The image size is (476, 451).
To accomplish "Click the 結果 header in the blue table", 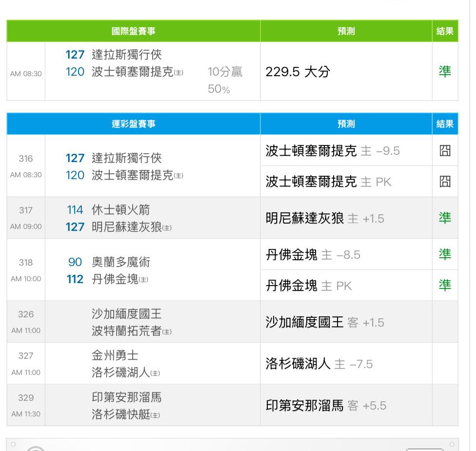I will pyautogui.click(x=445, y=123).
